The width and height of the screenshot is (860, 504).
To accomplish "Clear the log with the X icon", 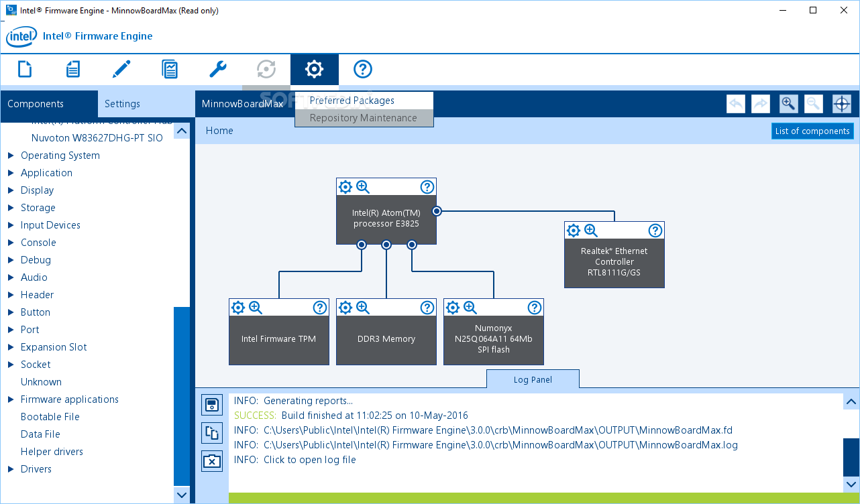I will (212, 461).
